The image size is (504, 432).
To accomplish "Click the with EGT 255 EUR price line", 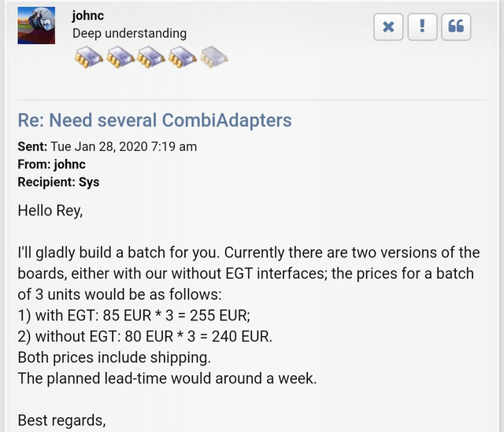I will [x=134, y=316].
